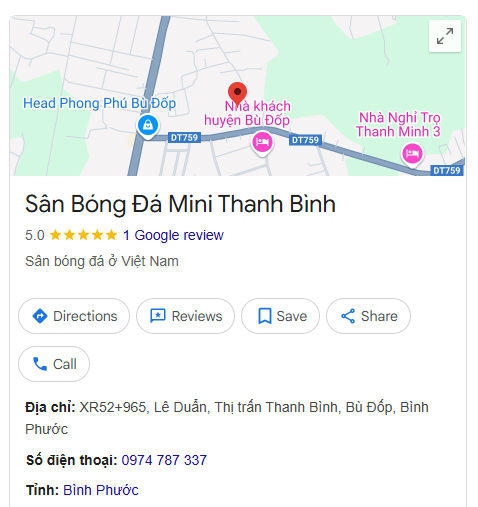Click phone number 0974 787 337
This screenshot has height=507, width=478.
coord(164,460)
